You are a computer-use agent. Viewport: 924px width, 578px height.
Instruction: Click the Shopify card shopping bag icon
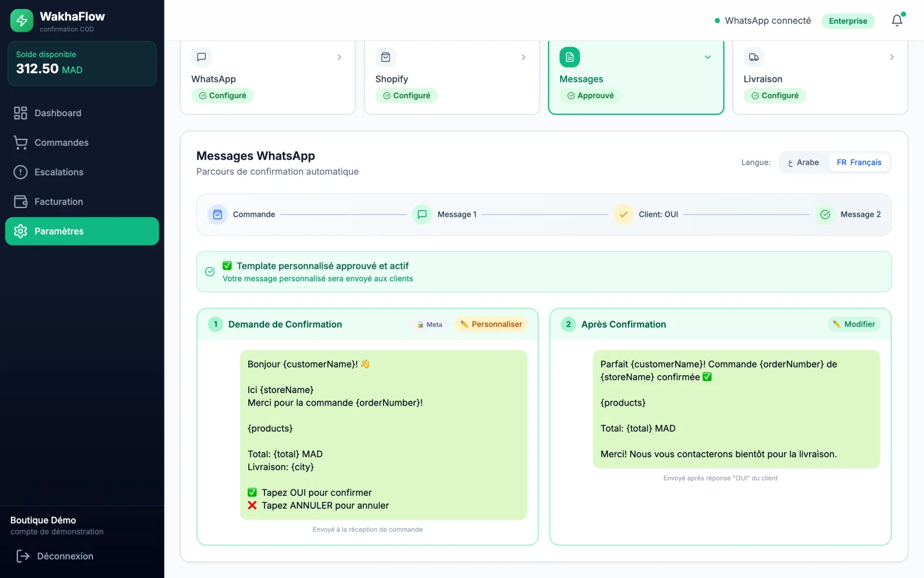tap(386, 57)
